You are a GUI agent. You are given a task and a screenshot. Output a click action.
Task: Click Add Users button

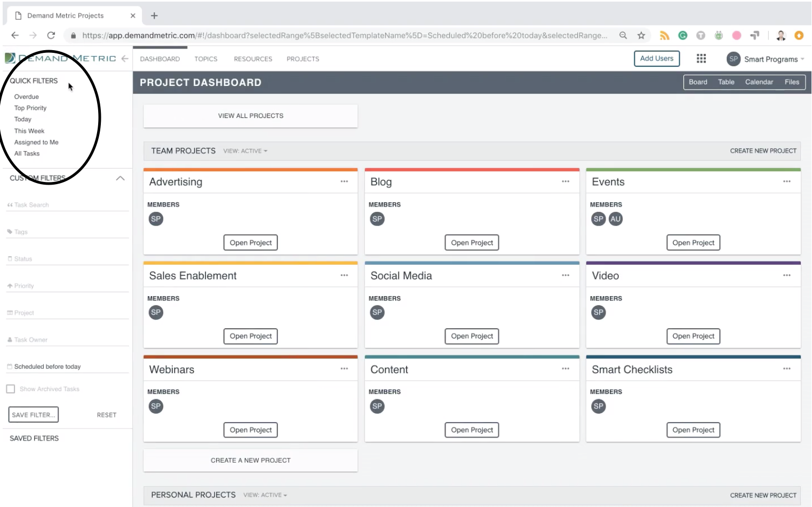[657, 59]
